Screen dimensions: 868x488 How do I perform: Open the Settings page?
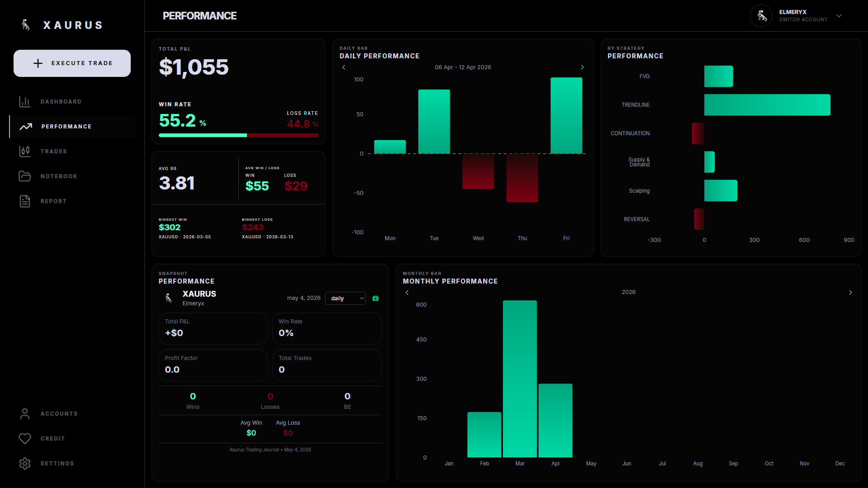coord(72,464)
